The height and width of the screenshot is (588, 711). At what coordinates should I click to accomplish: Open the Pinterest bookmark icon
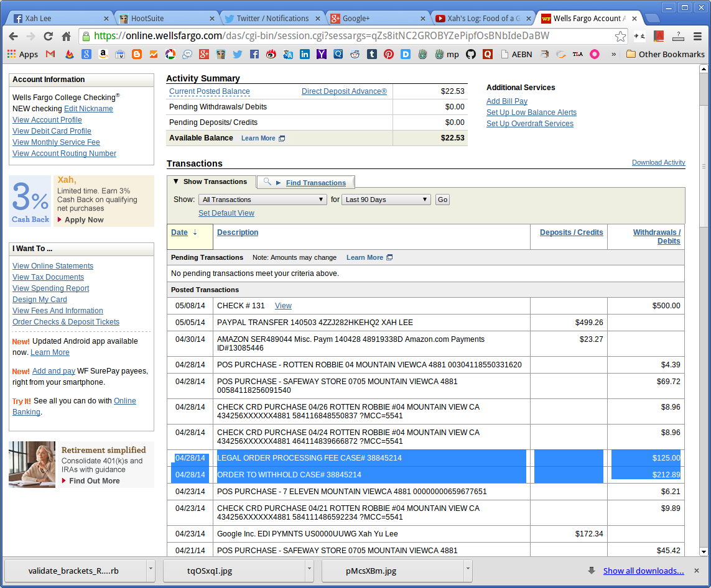coord(389,54)
